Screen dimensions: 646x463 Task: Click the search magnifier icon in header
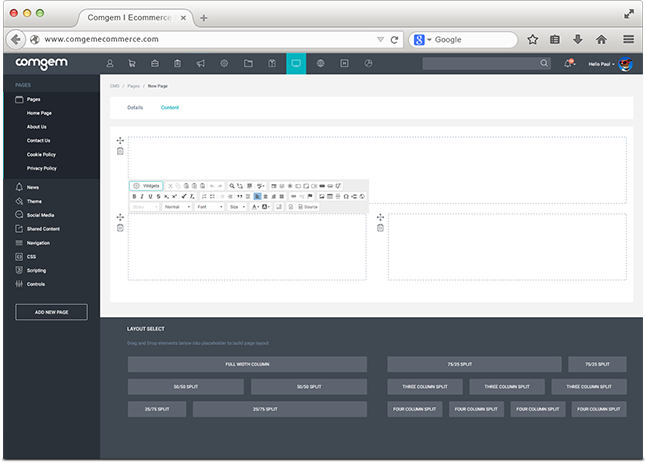pos(544,63)
